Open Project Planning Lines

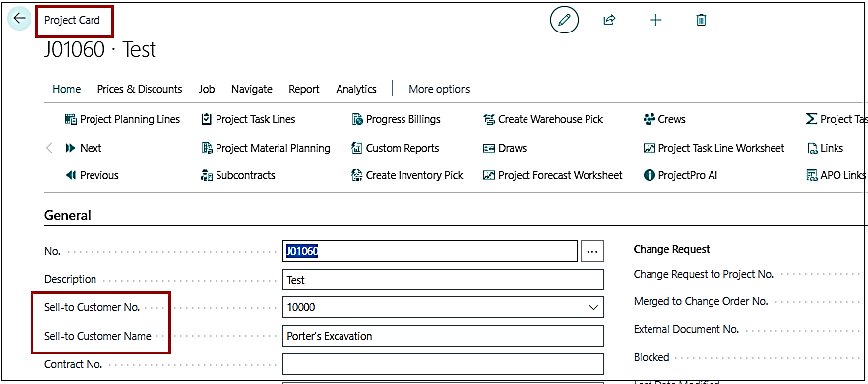(x=122, y=119)
